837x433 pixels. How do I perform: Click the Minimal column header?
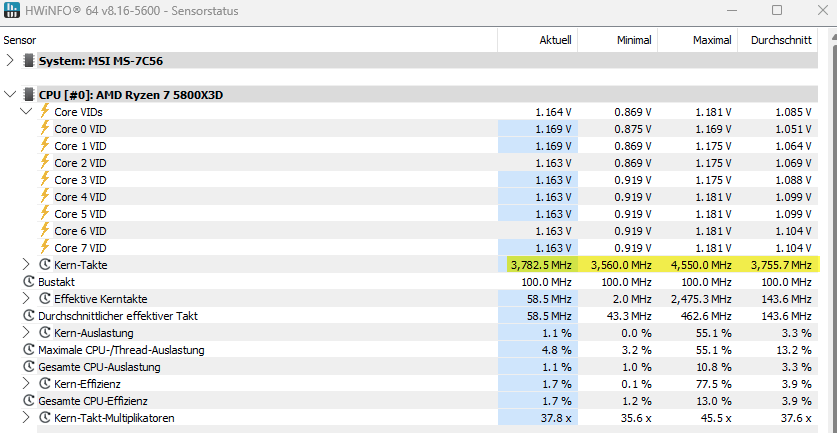pyautogui.click(x=618, y=40)
